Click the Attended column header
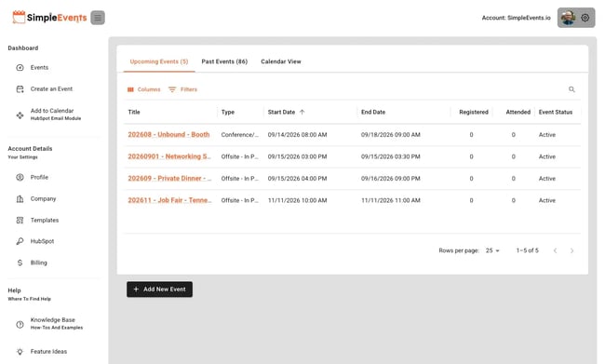Screen dimensions: 605x364 [x=518, y=112]
